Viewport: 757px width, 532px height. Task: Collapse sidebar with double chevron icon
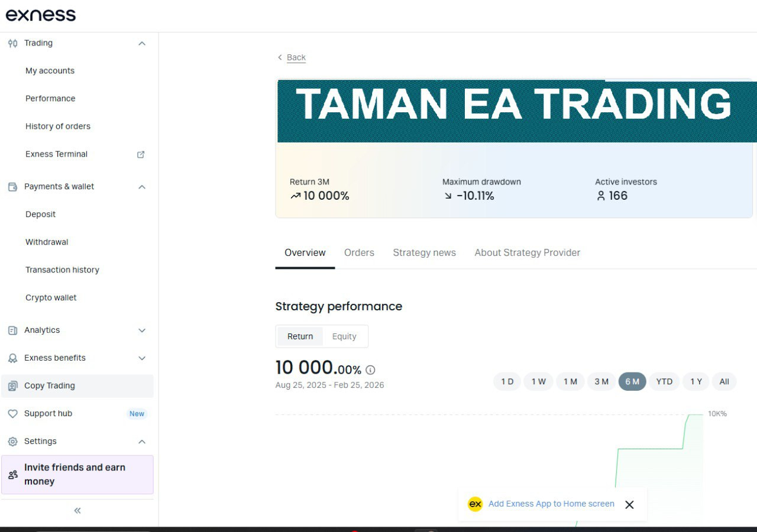[77, 511]
